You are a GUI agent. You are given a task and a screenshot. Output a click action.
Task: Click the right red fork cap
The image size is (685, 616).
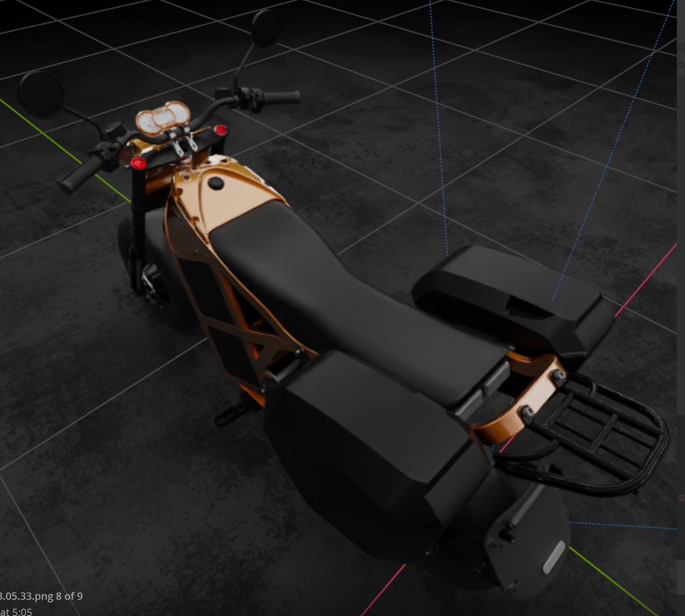[220, 130]
